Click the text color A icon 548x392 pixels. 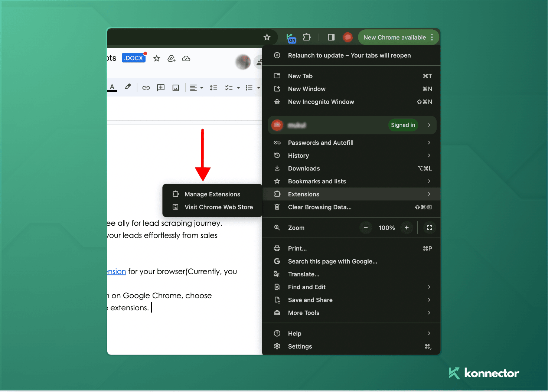click(112, 88)
